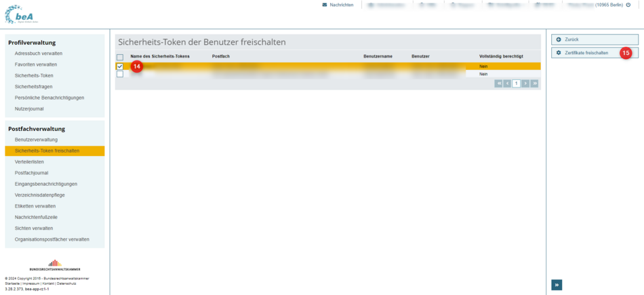Viewport: 644px width, 295px height.
Task: Open the Kontakt footer link
Action: coord(48,283)
